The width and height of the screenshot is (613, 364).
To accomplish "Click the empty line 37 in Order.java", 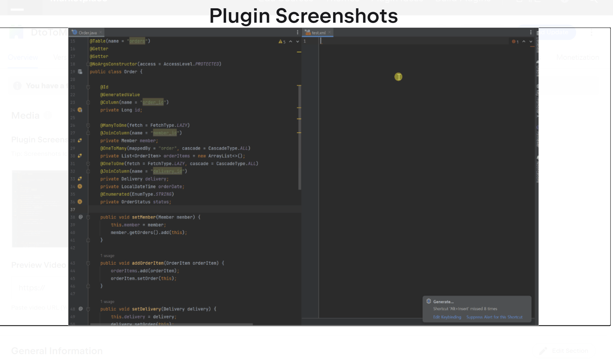I will [195, 210].
